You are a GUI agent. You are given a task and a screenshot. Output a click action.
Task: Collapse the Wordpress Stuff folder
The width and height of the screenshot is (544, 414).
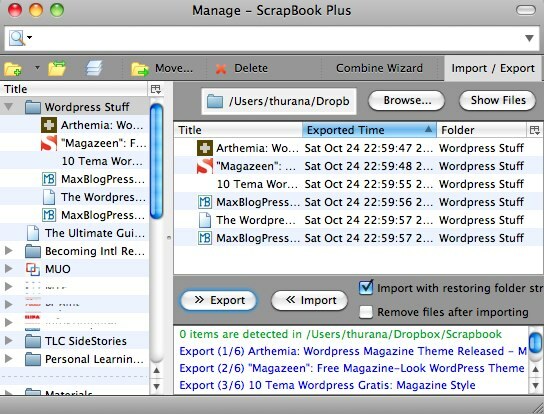[9, 107]
